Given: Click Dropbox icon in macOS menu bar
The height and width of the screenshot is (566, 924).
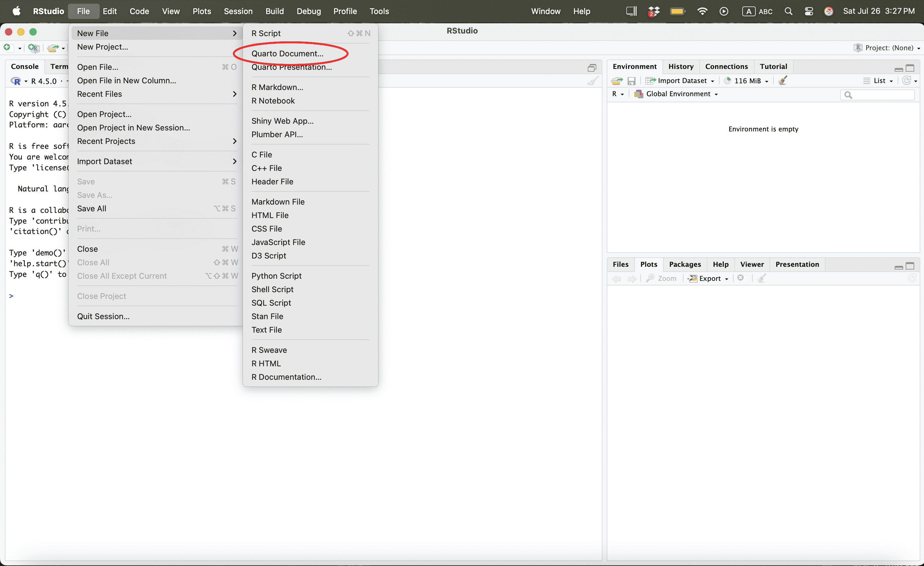Looking at the screenshot, I should pyautogui.click(x=654, y=11).
